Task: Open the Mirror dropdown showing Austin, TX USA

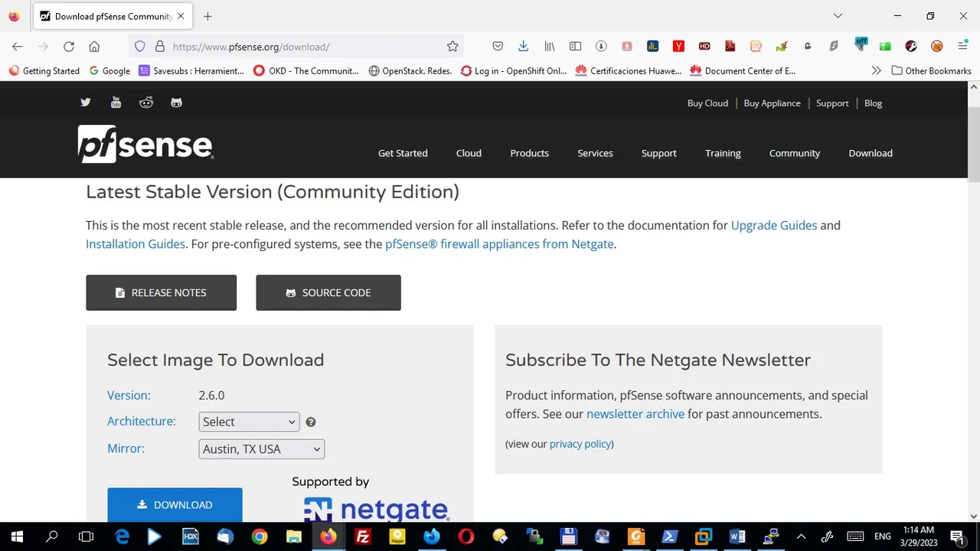Action: [262, 449]
